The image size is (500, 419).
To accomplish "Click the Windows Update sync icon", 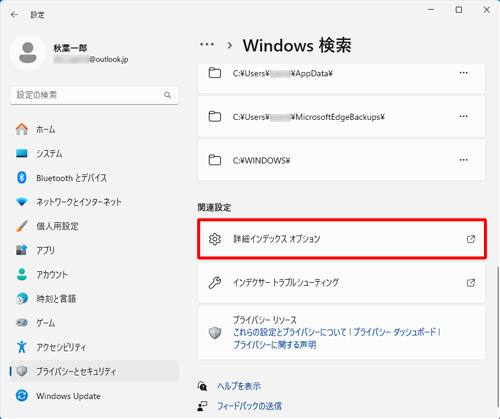I will (22, 396).
